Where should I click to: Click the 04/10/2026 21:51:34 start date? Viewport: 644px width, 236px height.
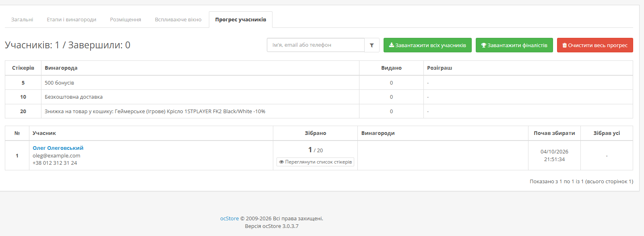coord(554,155)
